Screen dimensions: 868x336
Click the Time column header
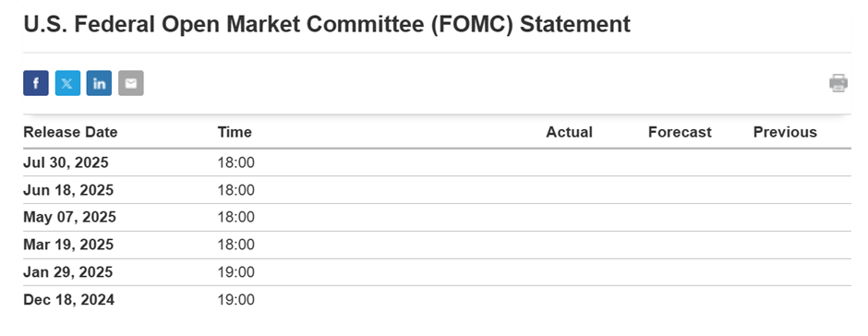click(235, 132)
